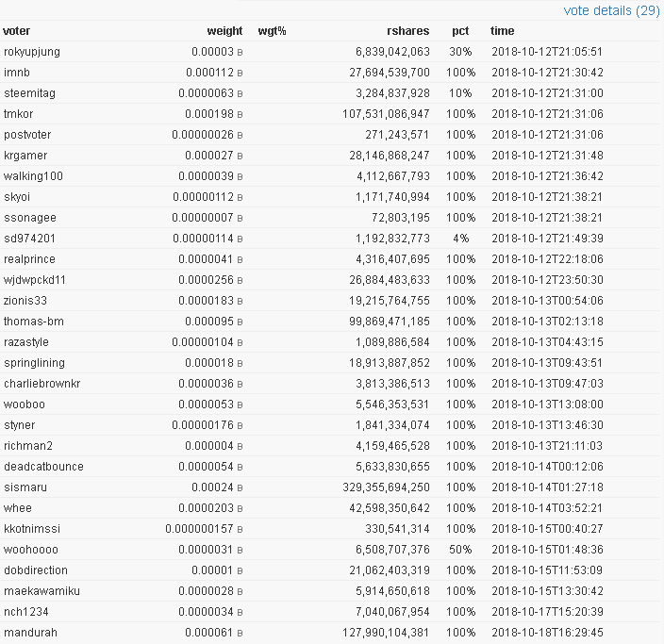
Task: Select voter name kkotnimssi
Action: pos(32,529)
